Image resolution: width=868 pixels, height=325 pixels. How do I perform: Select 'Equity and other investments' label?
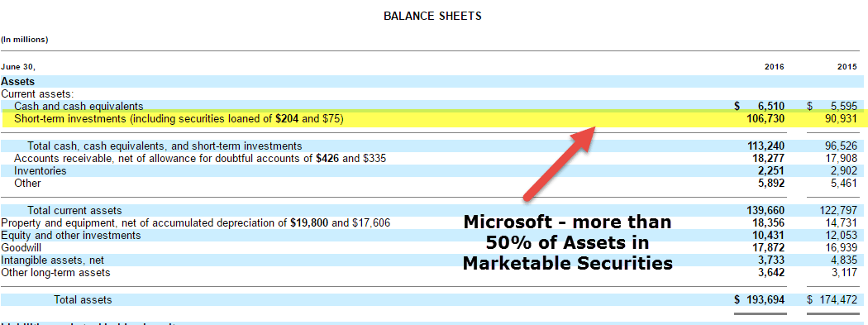71,236
